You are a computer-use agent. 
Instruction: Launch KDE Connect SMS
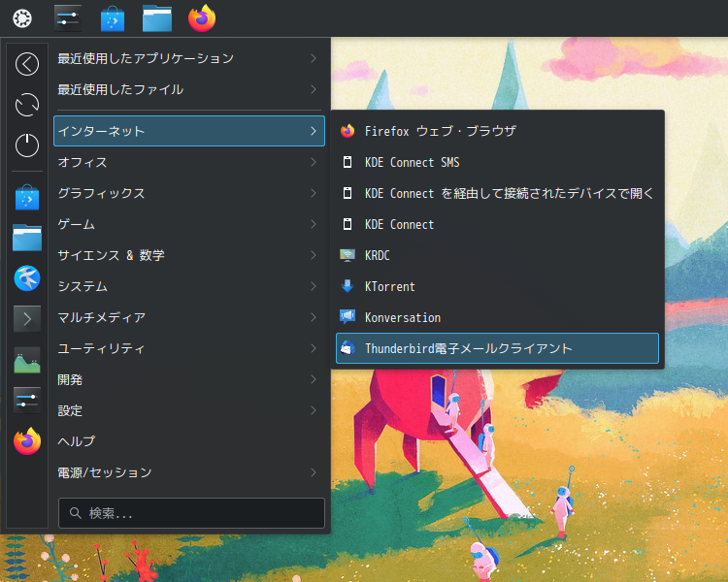[497, 162]
